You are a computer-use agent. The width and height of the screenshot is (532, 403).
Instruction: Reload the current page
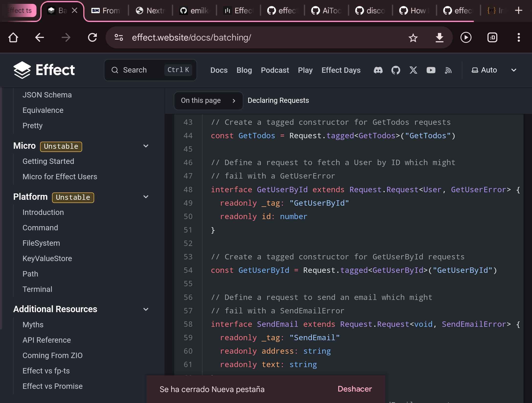(x=92, y=37)
